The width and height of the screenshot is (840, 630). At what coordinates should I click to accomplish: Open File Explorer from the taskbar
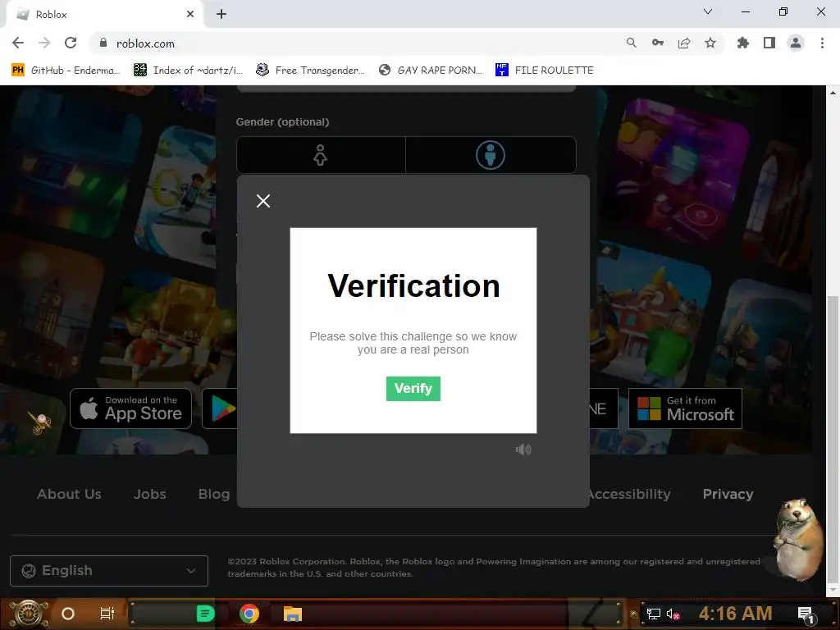coord(293,614)
